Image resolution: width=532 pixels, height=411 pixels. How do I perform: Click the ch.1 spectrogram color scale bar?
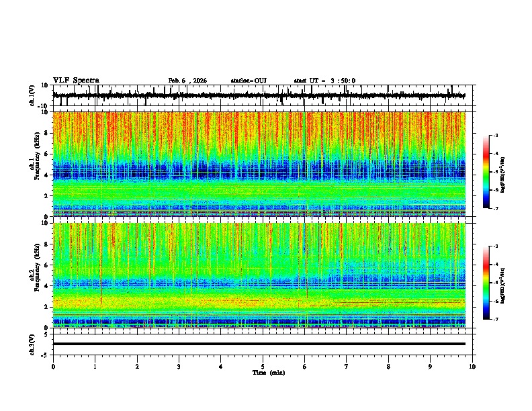(486, 172)
